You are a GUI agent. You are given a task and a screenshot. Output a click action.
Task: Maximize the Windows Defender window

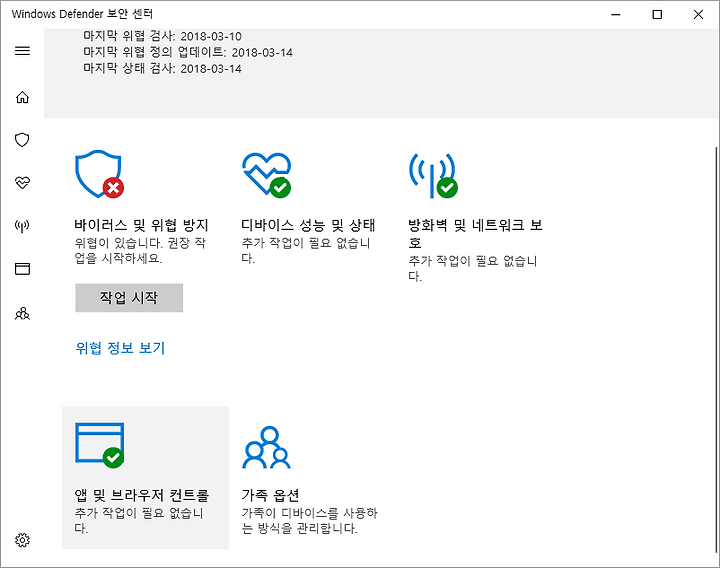click(657, 14)
